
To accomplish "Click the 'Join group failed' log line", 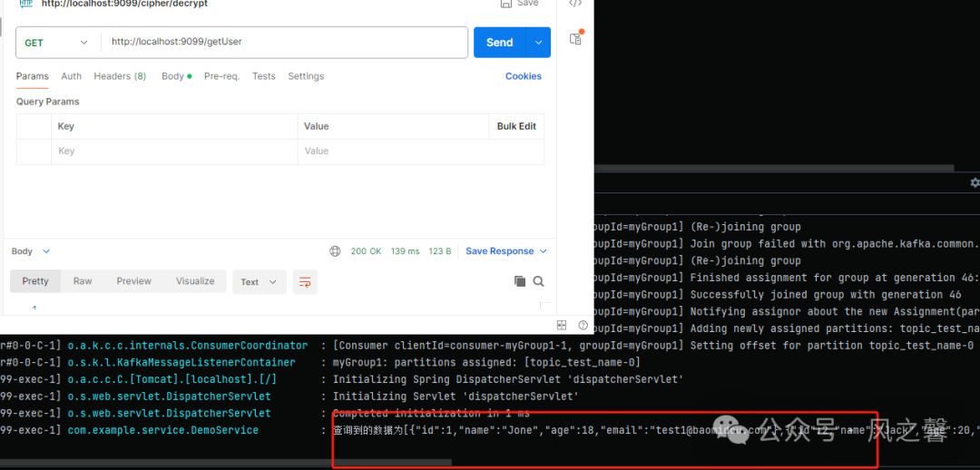I will tap(835, 244).
